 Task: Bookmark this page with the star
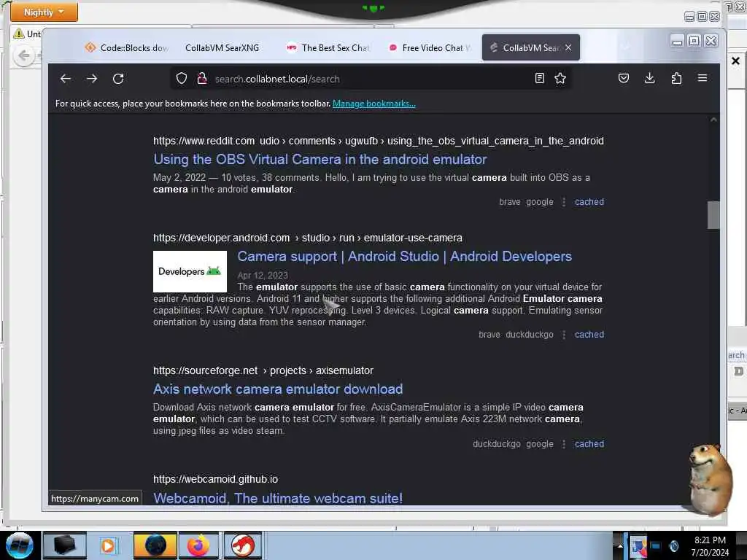560,78
